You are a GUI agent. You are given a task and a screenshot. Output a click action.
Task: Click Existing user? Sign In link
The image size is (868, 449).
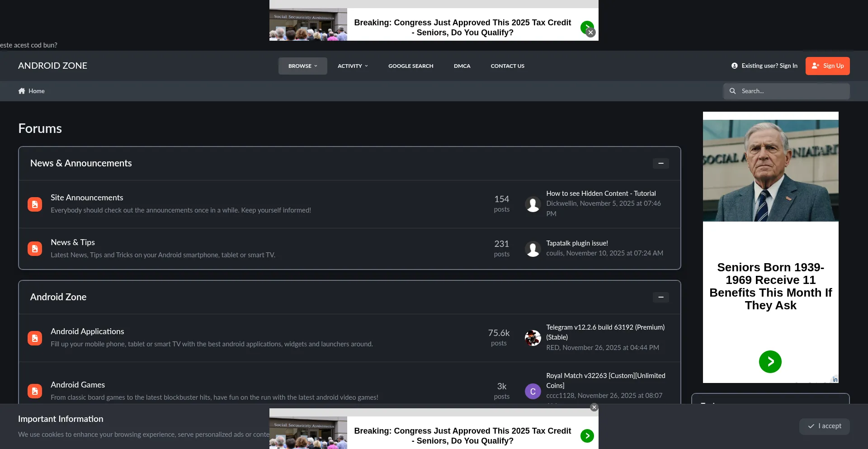click(x=764, y=66)
